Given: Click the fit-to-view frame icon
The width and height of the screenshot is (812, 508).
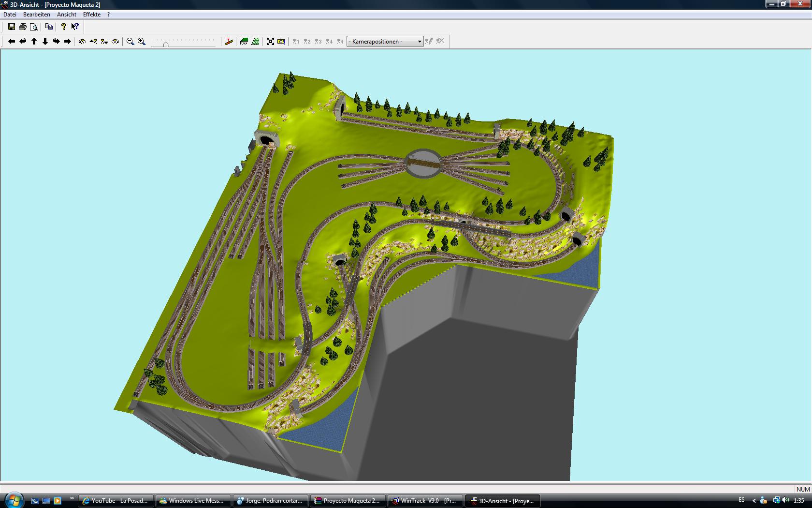Looking at the screenshot, I should (270, 42).
